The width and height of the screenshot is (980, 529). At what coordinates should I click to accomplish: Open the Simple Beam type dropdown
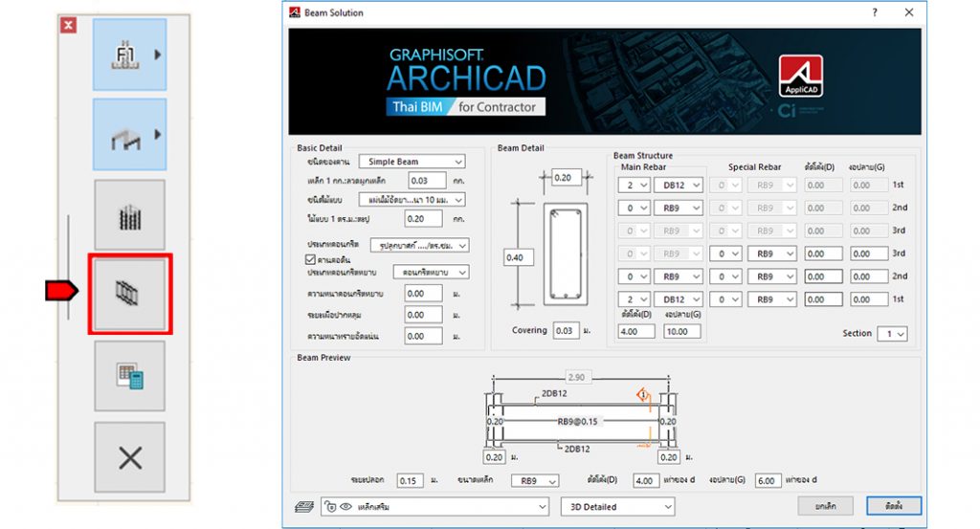[x=412, y=162]
